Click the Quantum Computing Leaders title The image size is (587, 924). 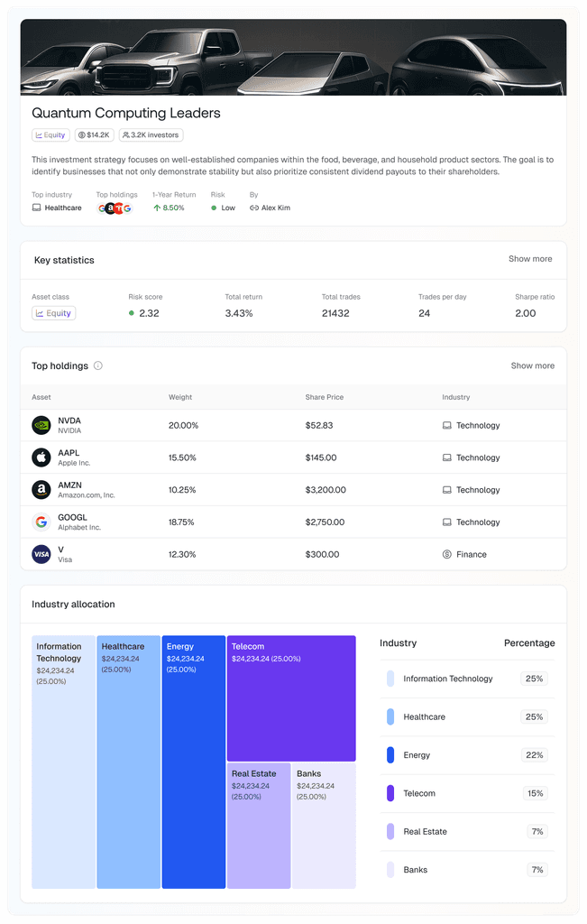tap(126, 113)
